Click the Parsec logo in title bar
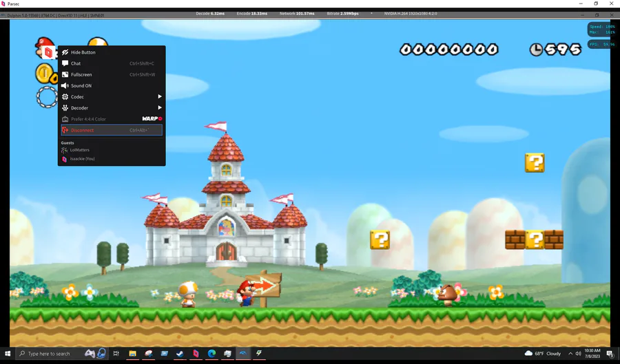620x364 pixels. [x=3, y=3]
